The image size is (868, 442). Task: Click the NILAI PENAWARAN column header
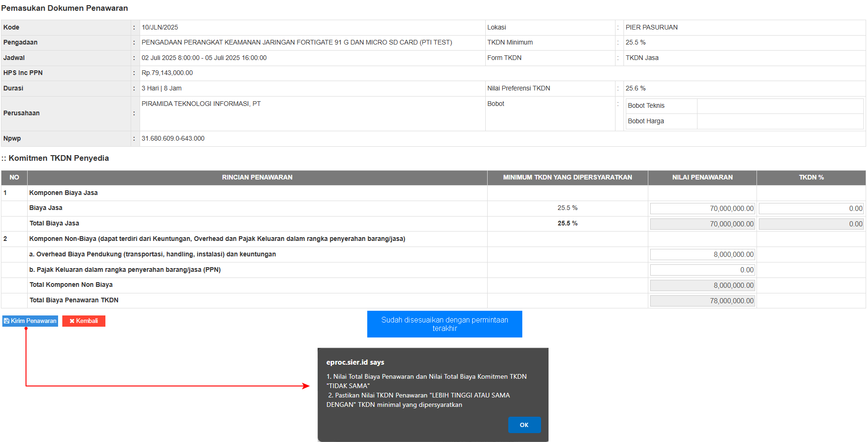[x=702, y=178]
